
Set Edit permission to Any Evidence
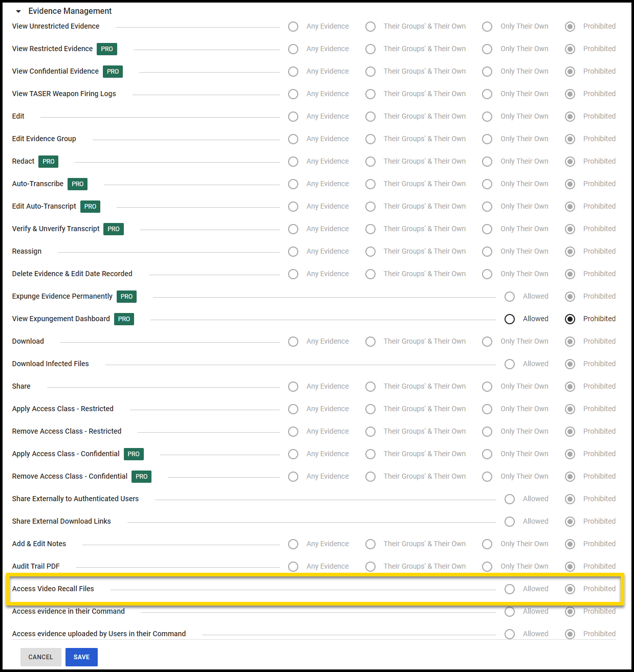click(x=293, y=117)
